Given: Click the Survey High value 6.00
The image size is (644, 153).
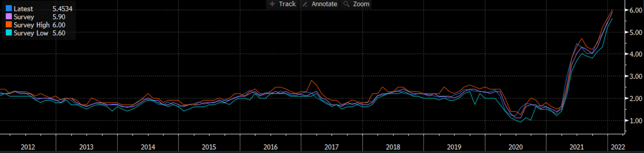Looking at the screenshot, I should point(59,25).
